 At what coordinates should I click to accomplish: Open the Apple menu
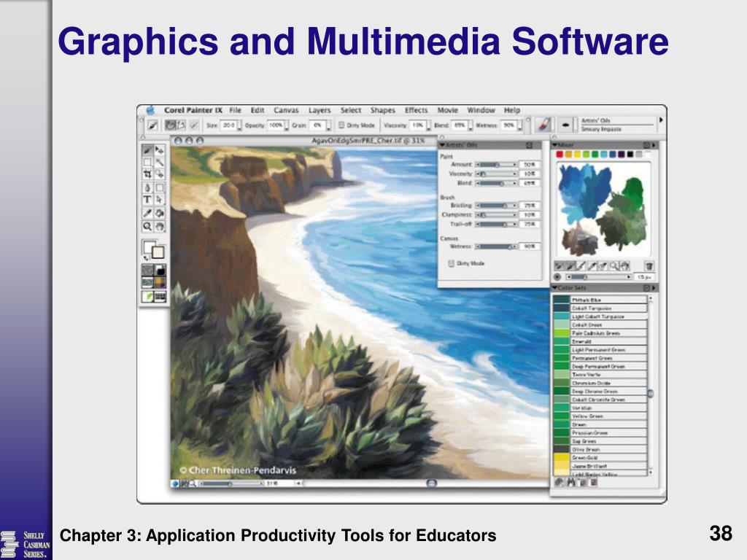pyautogui.click(x=150, y=111)
